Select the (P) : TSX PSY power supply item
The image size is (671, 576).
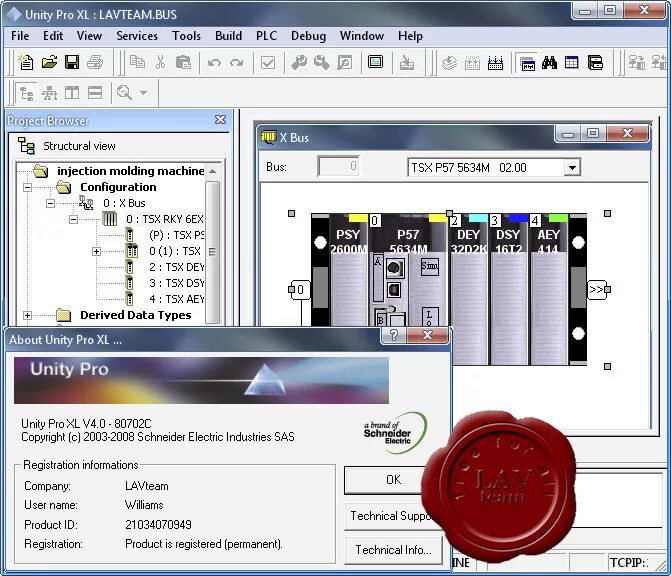click(176, 235)
